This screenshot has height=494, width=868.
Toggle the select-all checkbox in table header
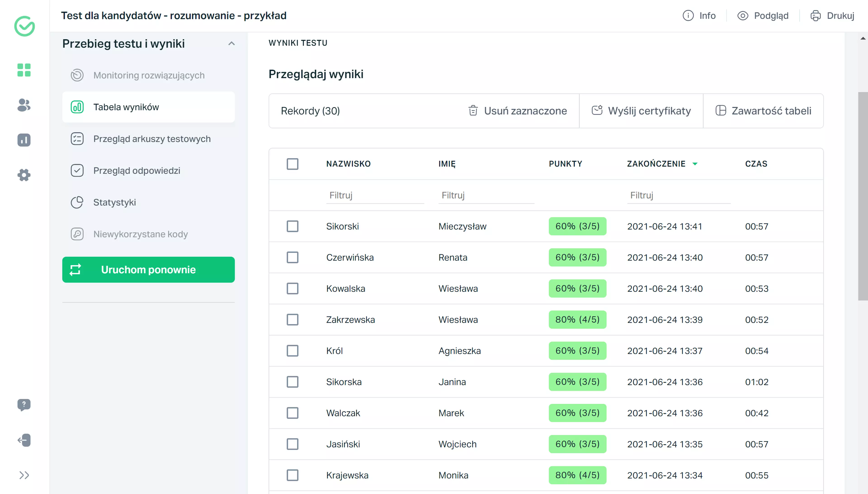(292, 164)
